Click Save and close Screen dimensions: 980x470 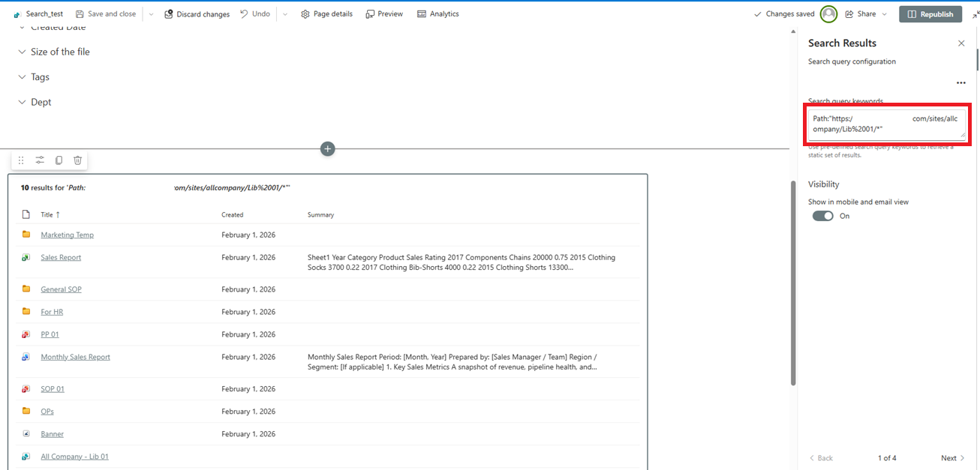[x=106, y=14]
